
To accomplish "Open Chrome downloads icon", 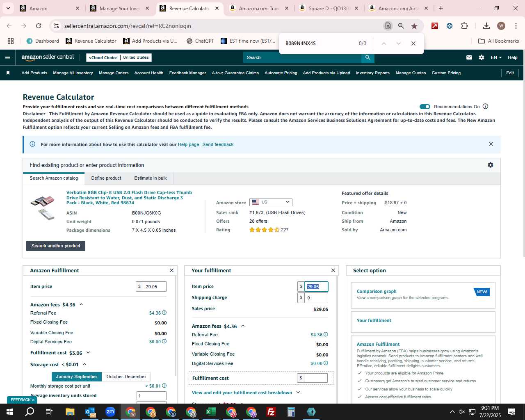I will tap(486, 26).
